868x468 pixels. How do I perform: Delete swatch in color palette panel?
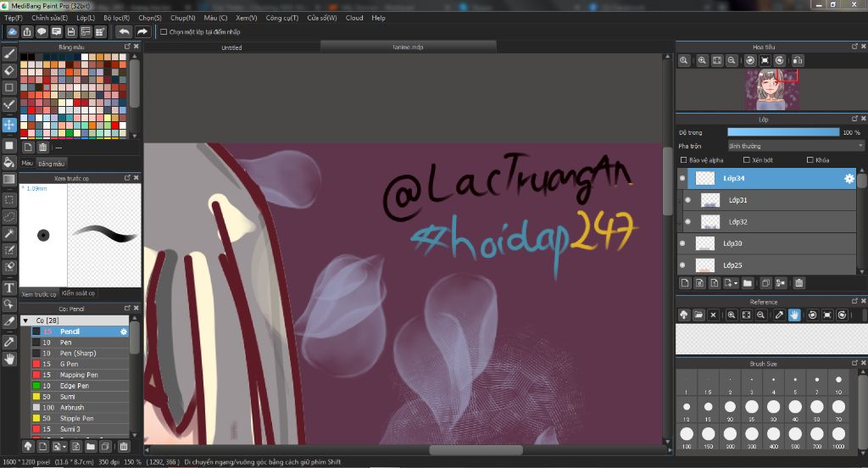tap(42, 148)
